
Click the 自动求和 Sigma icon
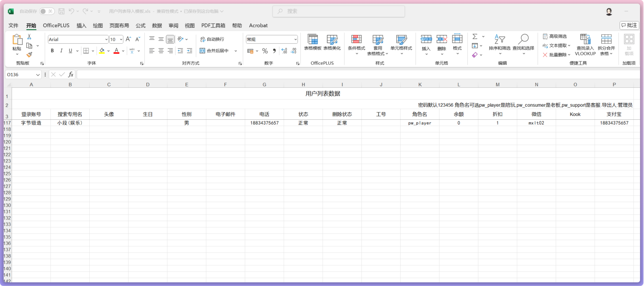474,37
